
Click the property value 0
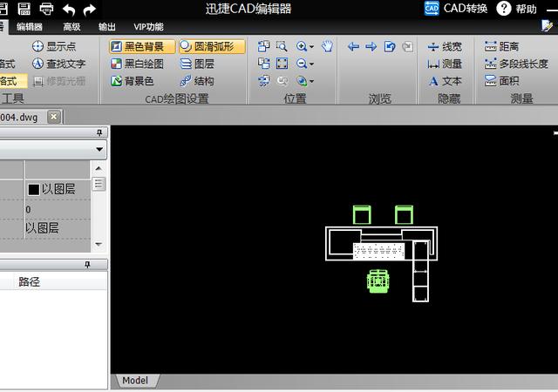28,210
